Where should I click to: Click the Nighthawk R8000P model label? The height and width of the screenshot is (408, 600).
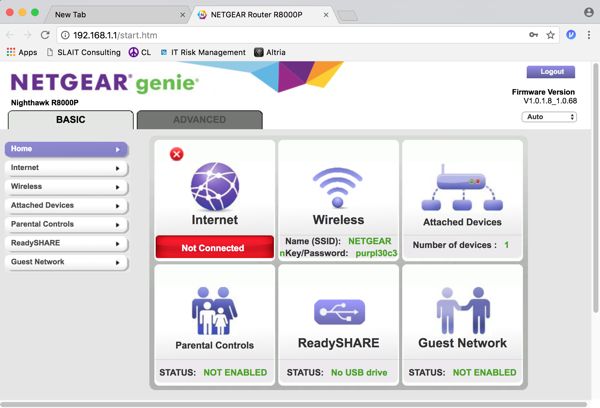[45, 103]
